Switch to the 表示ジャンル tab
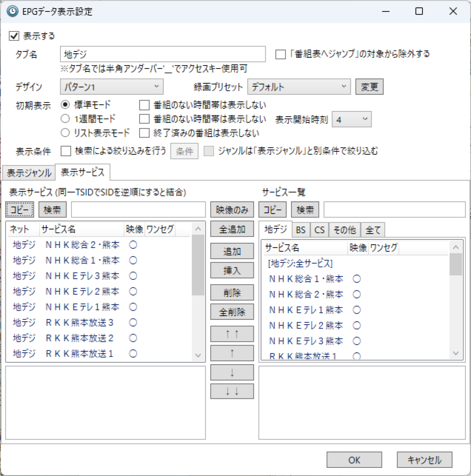 coord(29,173)
